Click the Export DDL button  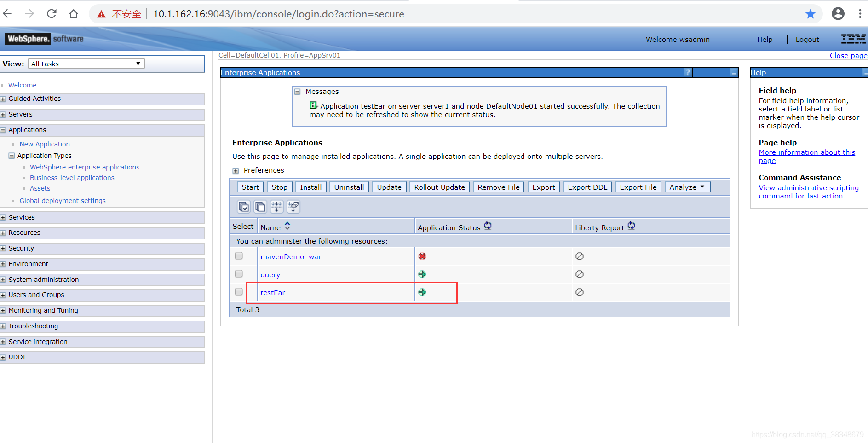pos(587,187)
